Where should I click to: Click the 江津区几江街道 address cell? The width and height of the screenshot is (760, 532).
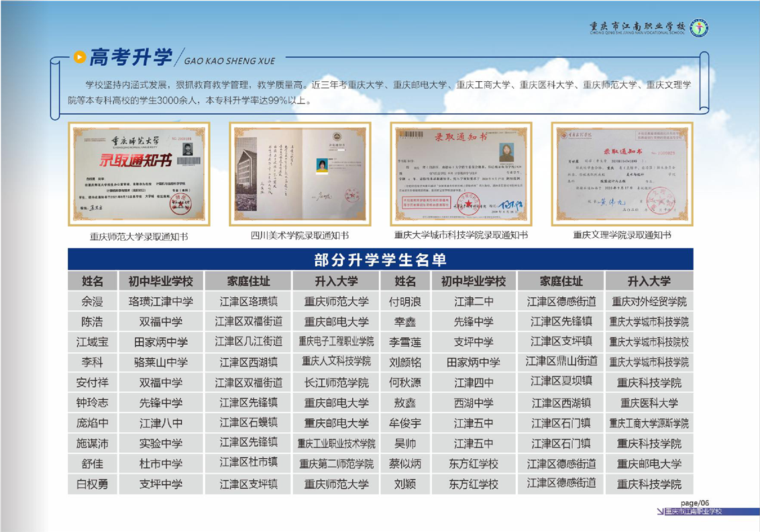(x=249, y=341)
